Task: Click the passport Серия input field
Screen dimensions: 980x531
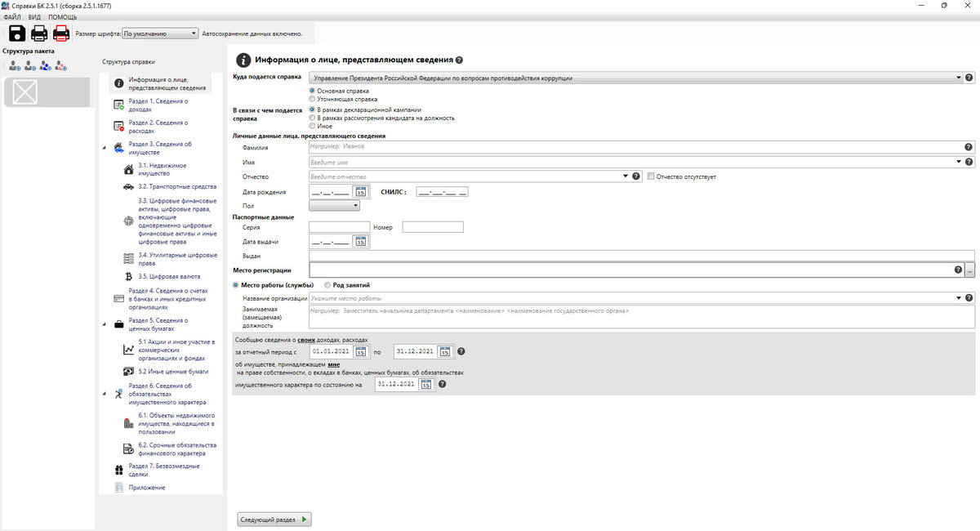Action: [340, 227]
